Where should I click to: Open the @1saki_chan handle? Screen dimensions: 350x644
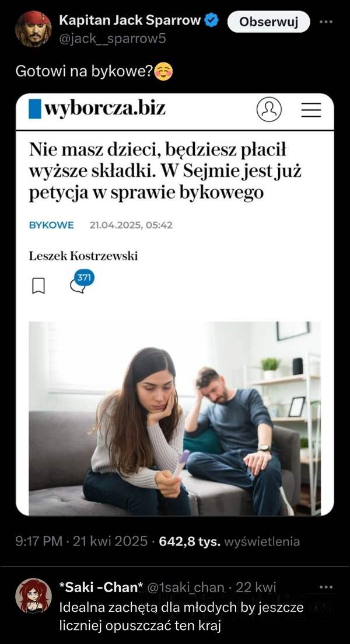coord(186,587)
